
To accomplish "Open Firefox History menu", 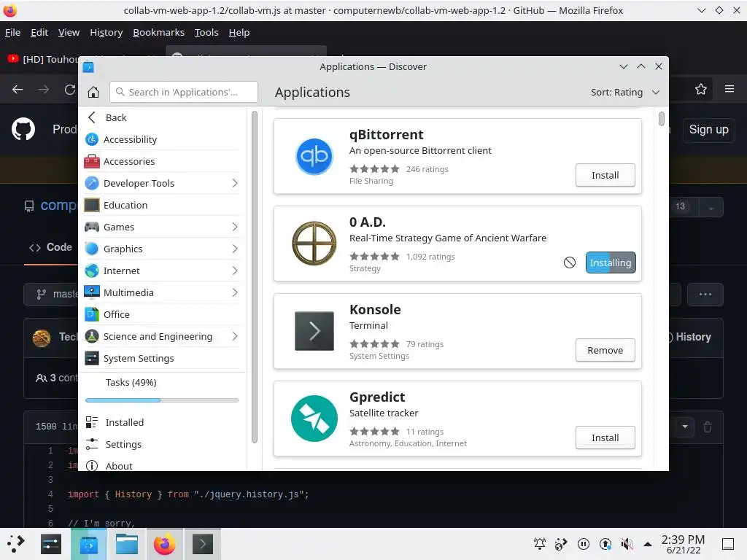I will pyautogui.click(x=107, y=32).
